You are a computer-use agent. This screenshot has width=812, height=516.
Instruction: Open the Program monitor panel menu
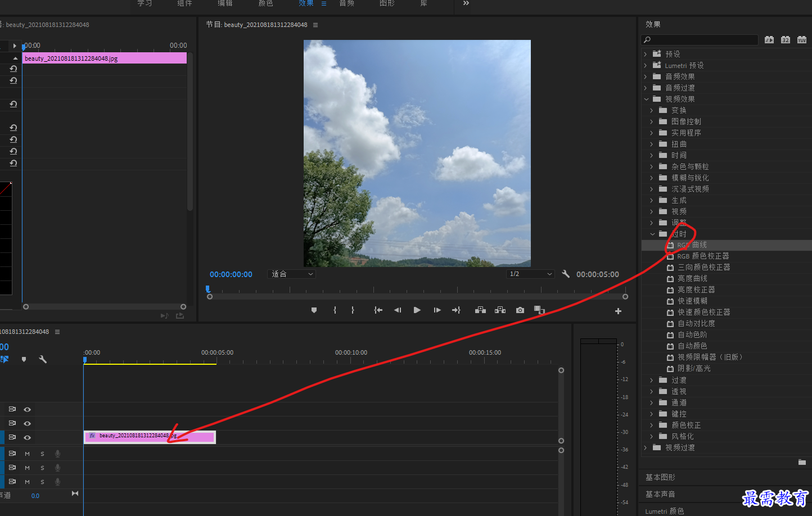click(315, 25)
